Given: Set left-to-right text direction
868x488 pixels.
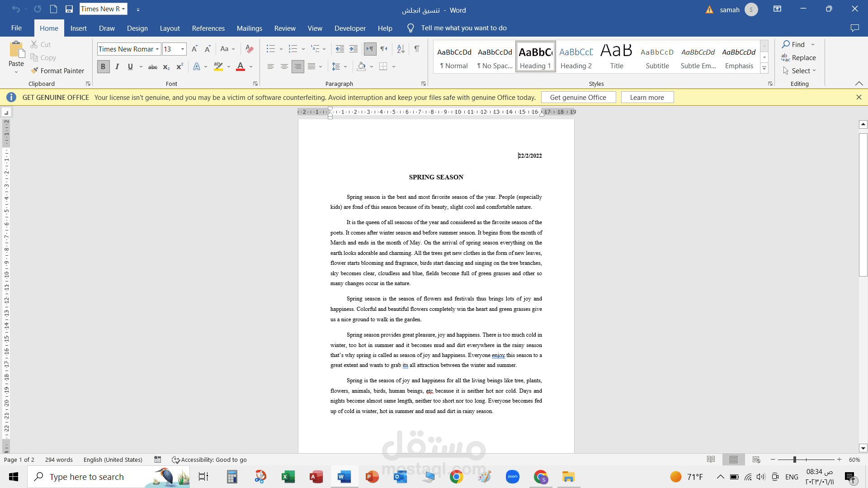Looking at the screenshot, I should [370, 49].
